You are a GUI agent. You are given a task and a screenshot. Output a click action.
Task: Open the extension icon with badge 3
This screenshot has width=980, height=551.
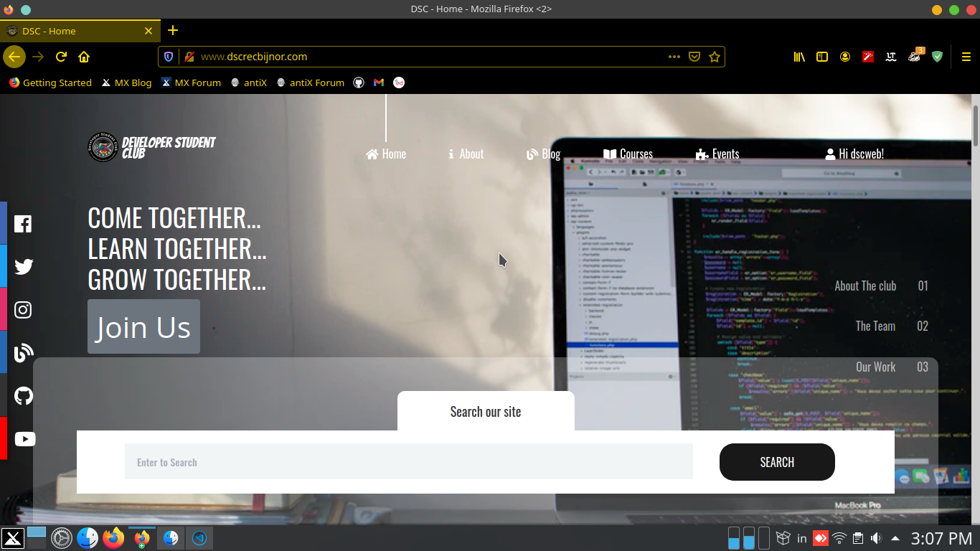click(x=915, y=56)
